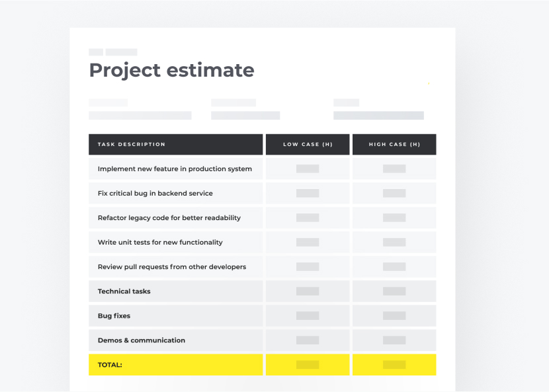The width and height of the screenshot is (549, 392).
Task: Click the low case value for TOTAL
Action: coord(308,364)
